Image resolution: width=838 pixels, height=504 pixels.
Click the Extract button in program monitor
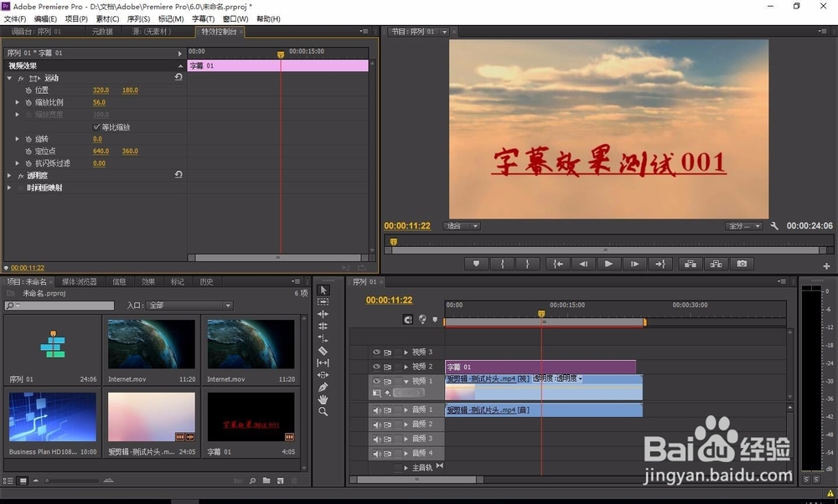coord(716,264)
